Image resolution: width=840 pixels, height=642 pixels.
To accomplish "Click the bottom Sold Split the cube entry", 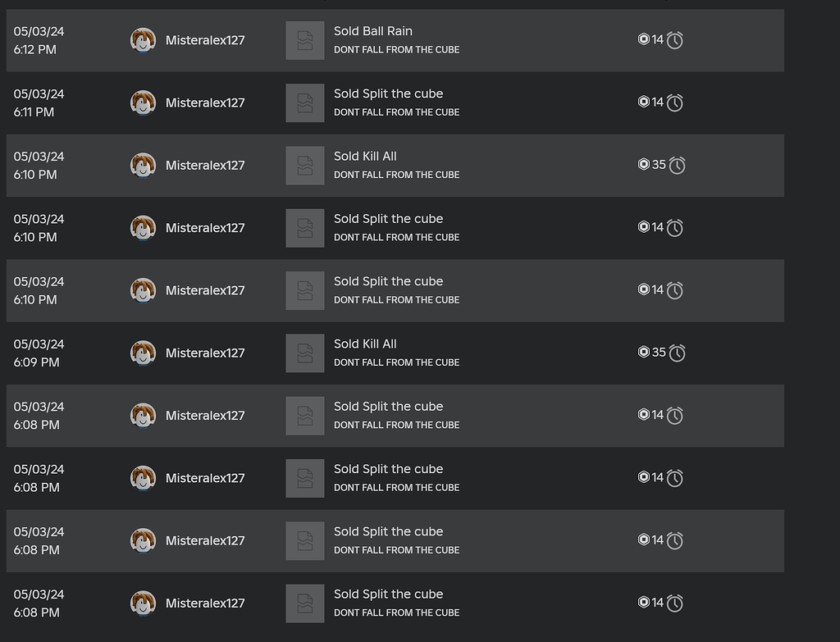I will point(388,594).
